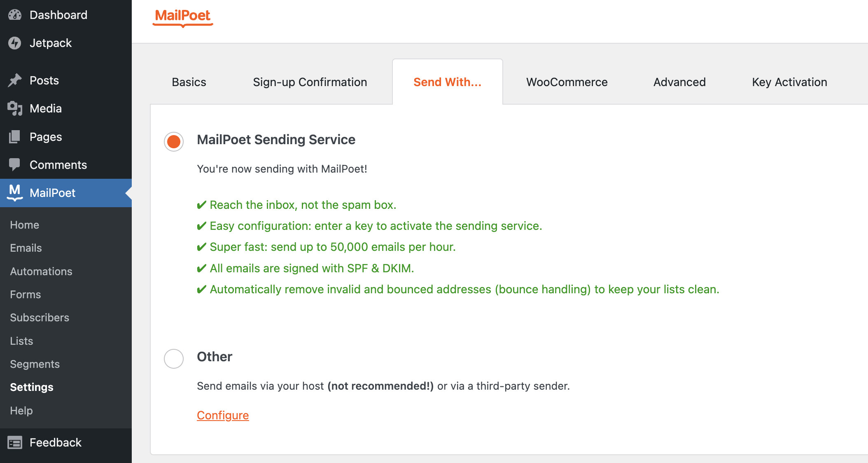The height and width of the screenshot is (463, 868).
Task: Open the WooCommerce tab
Action: [x=567, y=82]
